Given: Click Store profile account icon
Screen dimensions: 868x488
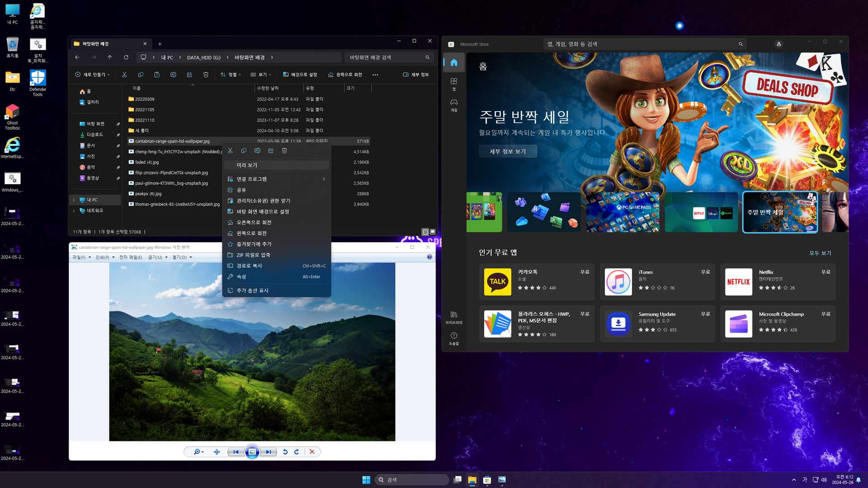Looking at the screenshot, I should (x=778, y=44).
